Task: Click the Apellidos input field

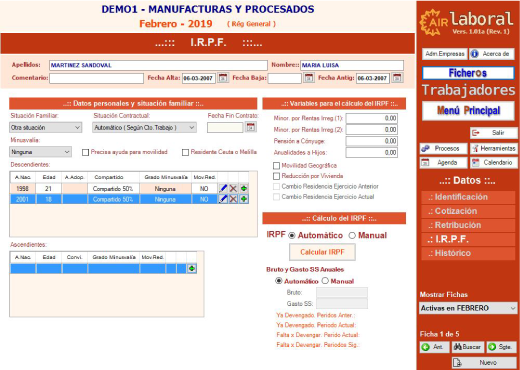Action: [158, 65]
